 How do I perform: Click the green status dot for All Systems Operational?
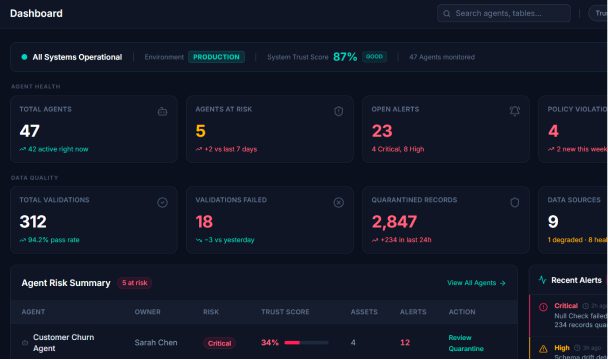click(x=24, y=57)
